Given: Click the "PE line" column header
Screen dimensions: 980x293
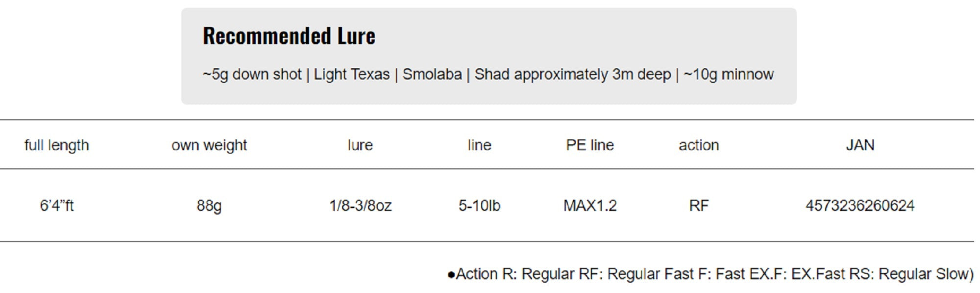Looking at the screenshot, I should pyautogui.click(x=589, y=145).
